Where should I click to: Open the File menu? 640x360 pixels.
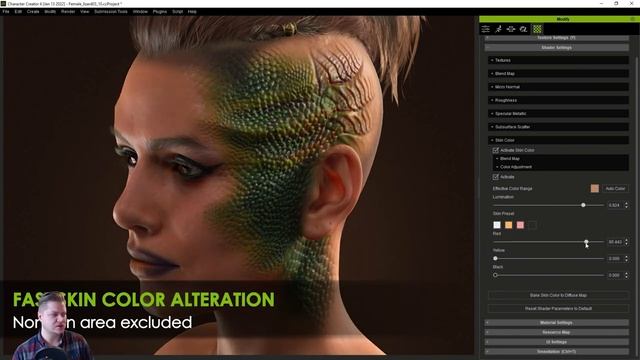(6, 11)
